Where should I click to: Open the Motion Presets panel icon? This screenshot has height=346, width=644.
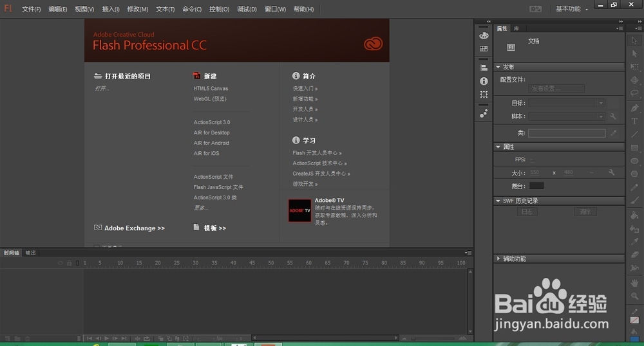pyautogui.click(x=484, y=113)
